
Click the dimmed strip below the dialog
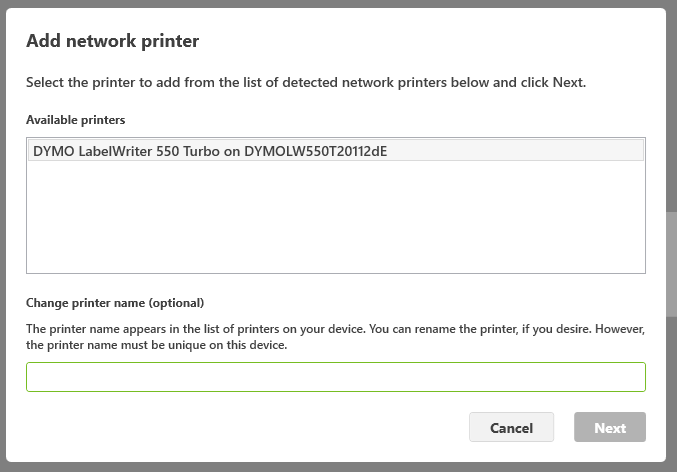[x=338, y=467]
